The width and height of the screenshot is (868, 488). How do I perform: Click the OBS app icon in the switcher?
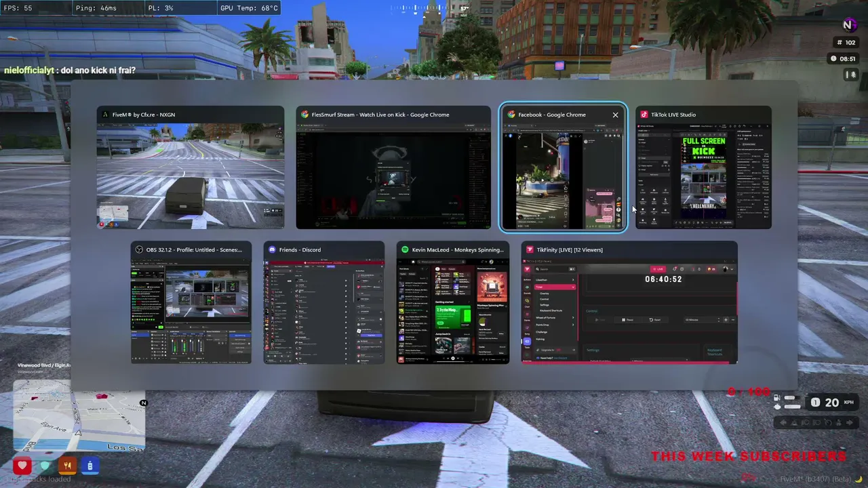coord(139,249)
